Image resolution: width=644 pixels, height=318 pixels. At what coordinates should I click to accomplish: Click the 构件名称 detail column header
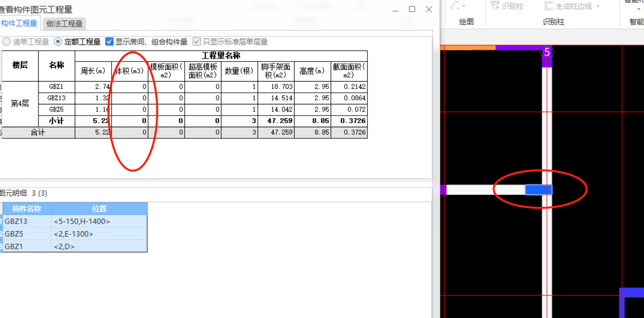click(x=27, y=209)
